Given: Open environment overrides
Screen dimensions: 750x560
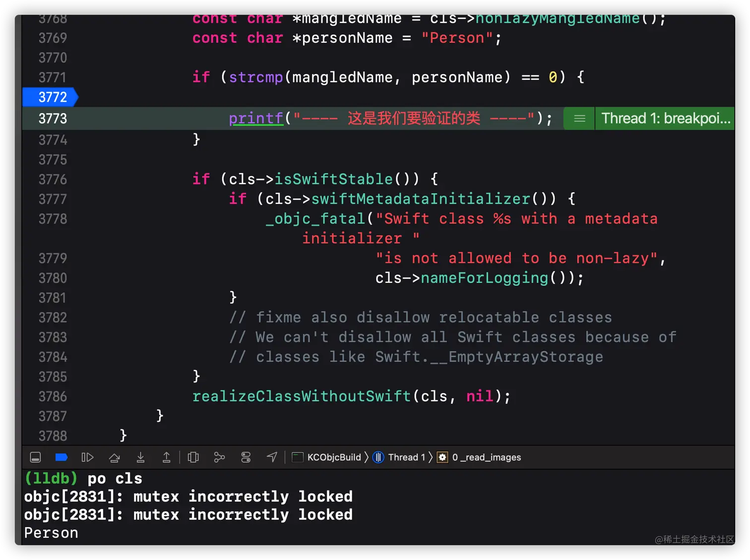Looking at the screenshot, I should coord(246,457).
